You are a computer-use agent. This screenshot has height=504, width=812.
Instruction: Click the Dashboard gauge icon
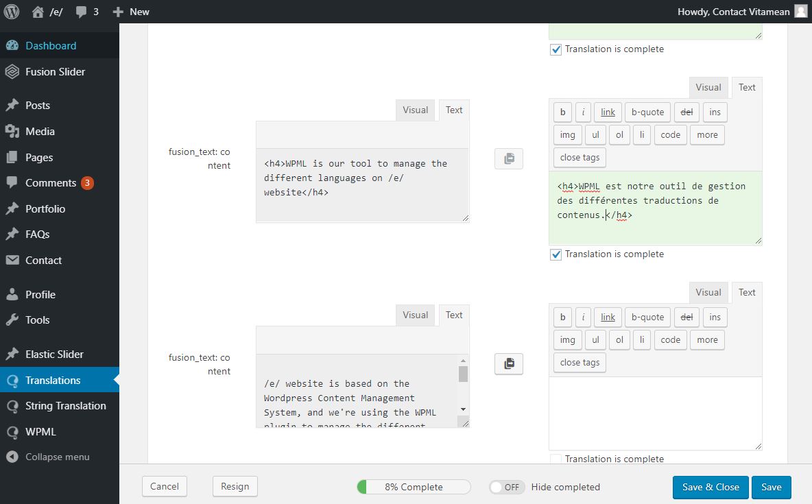coord(12,45)
